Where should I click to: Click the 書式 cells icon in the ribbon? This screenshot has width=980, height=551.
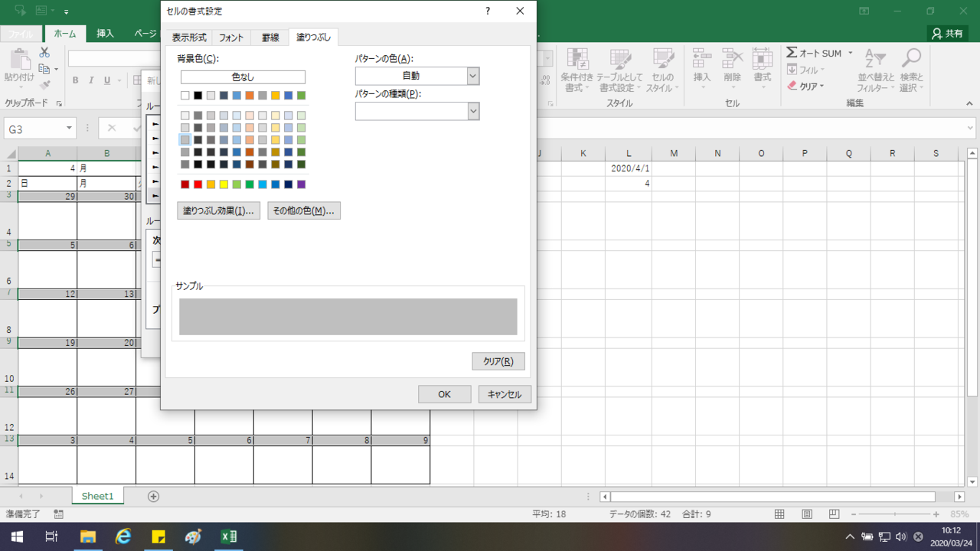click(762, 59)
